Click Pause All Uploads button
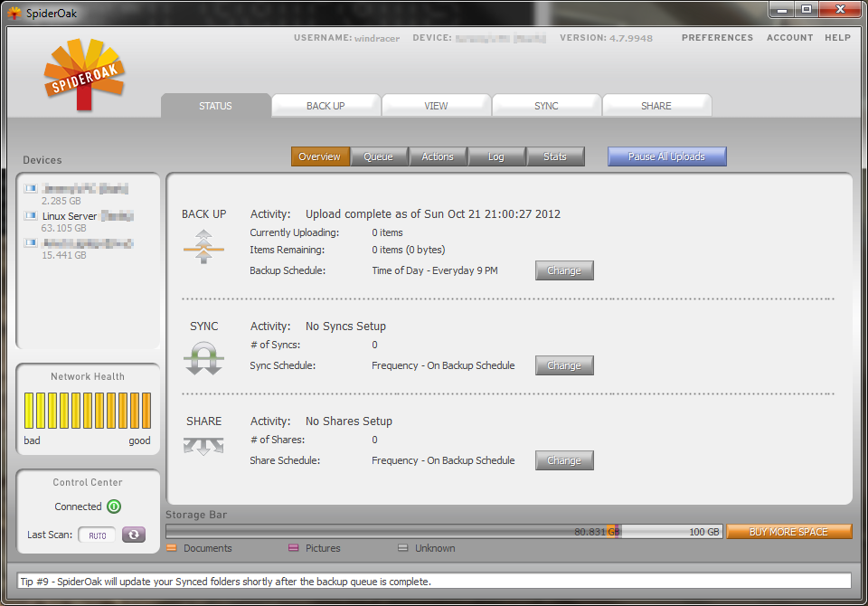Image resolution: width=868 pixels, height=606 pixels. click(667, 156)
